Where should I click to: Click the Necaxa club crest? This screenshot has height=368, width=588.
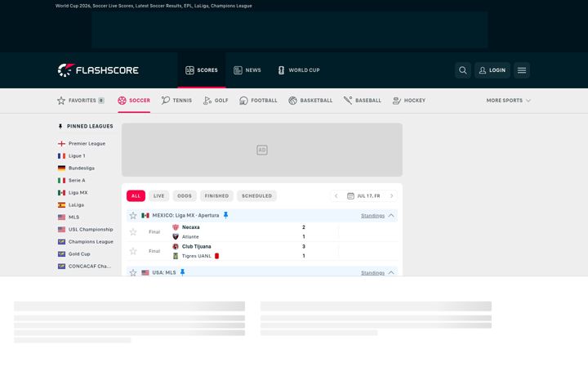click(176, 227)
